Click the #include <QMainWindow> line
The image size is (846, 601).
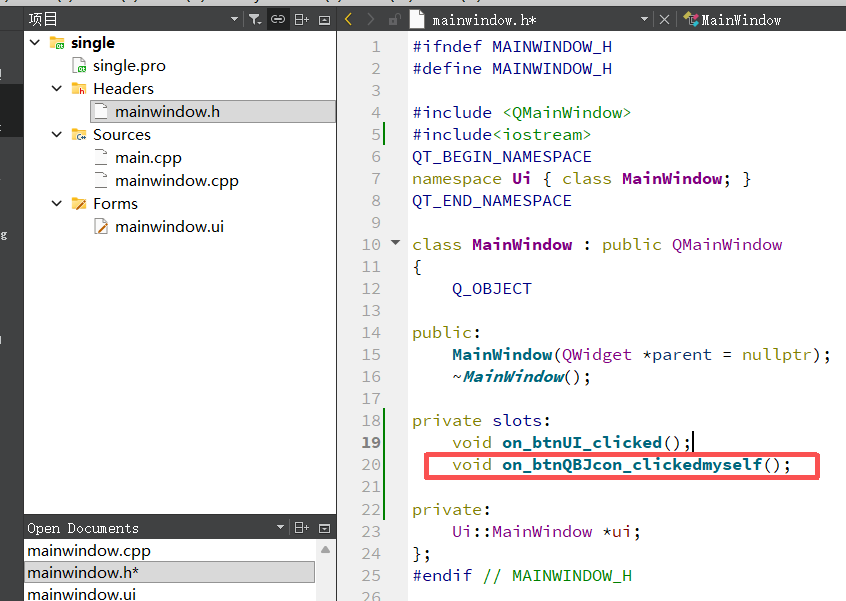point(521,113)
